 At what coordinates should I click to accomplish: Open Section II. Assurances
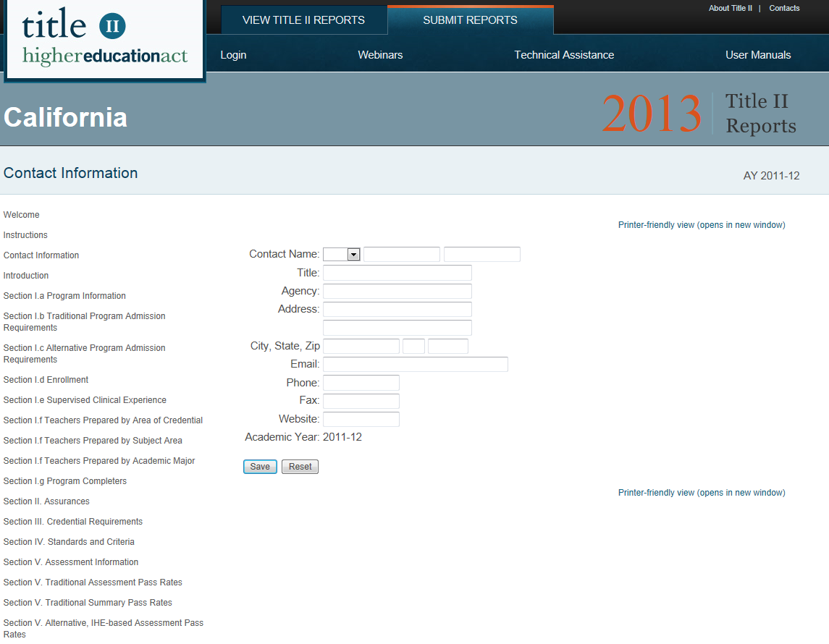[46, 501]
